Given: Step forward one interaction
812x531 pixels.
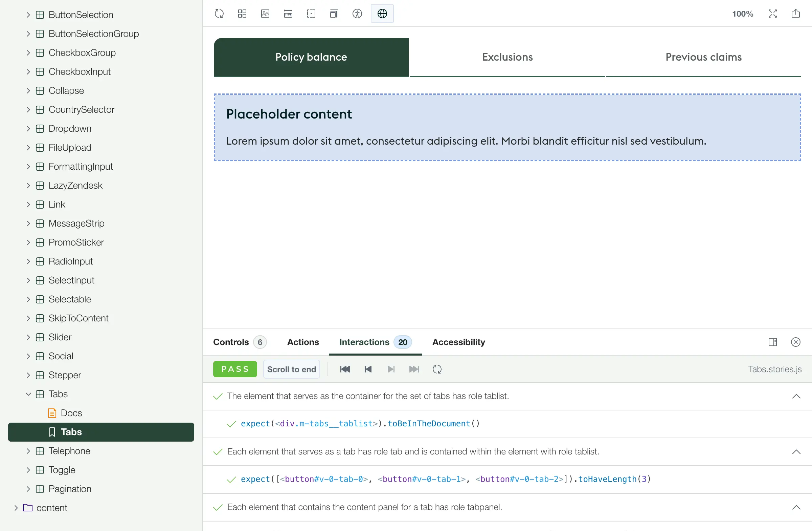Looking at the screenshot, I should (x=391, y=369).
